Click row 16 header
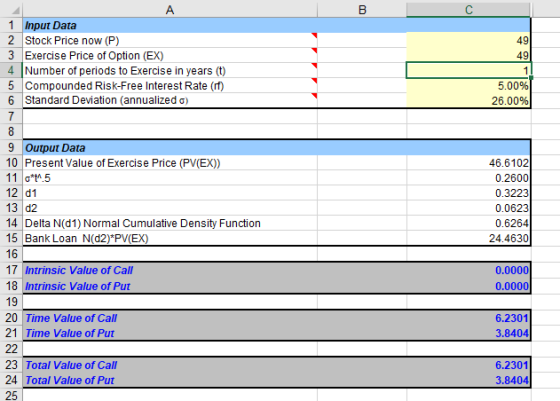560x401 pixels. [11, 254]
